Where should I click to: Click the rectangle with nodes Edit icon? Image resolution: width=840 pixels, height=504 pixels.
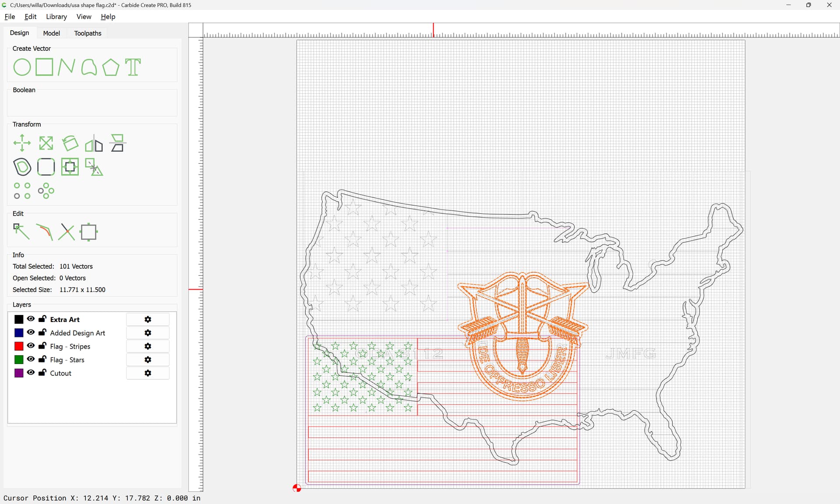click(x=89, y=232)
